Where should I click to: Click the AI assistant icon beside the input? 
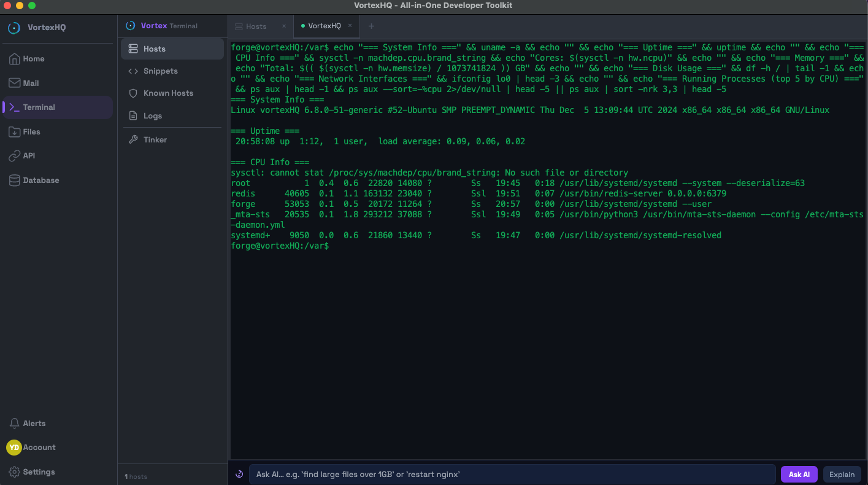[x=239, y=473]
